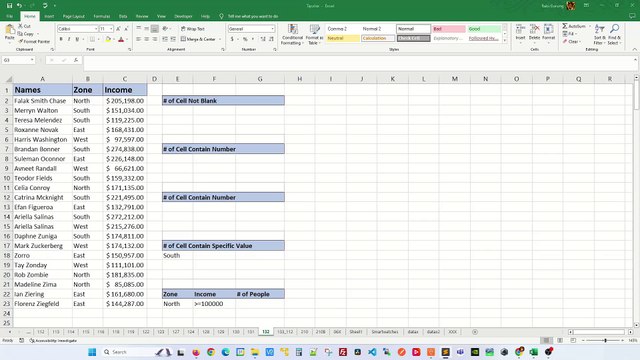Click the Windows Start button on taskbar
The image size is (640, 360).
tap(92, 352)
